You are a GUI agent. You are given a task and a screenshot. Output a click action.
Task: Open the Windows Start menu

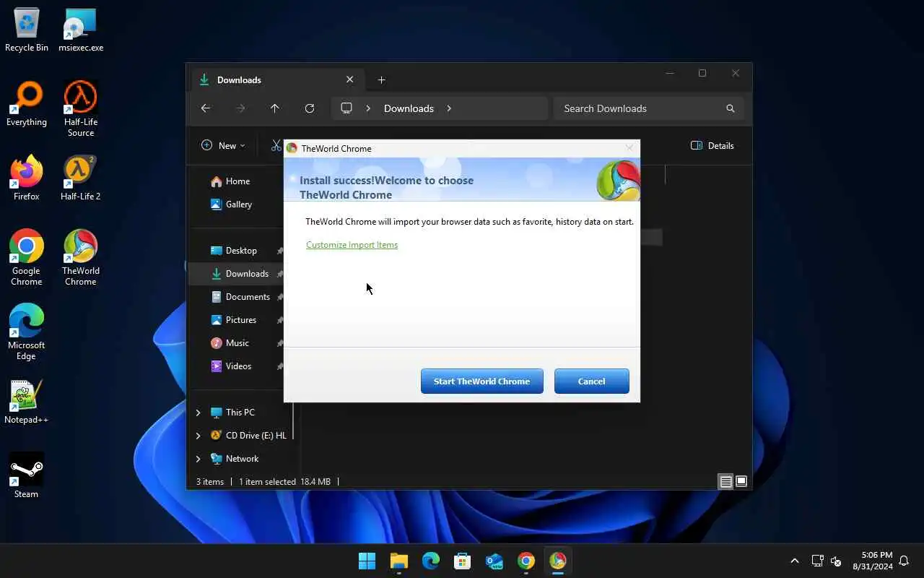pyautogui.click(x=367, y=561)
